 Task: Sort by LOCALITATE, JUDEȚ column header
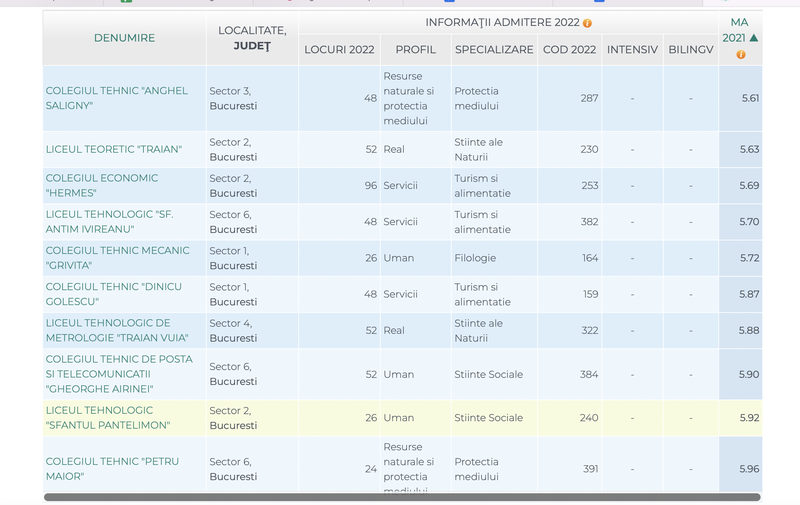252,38
